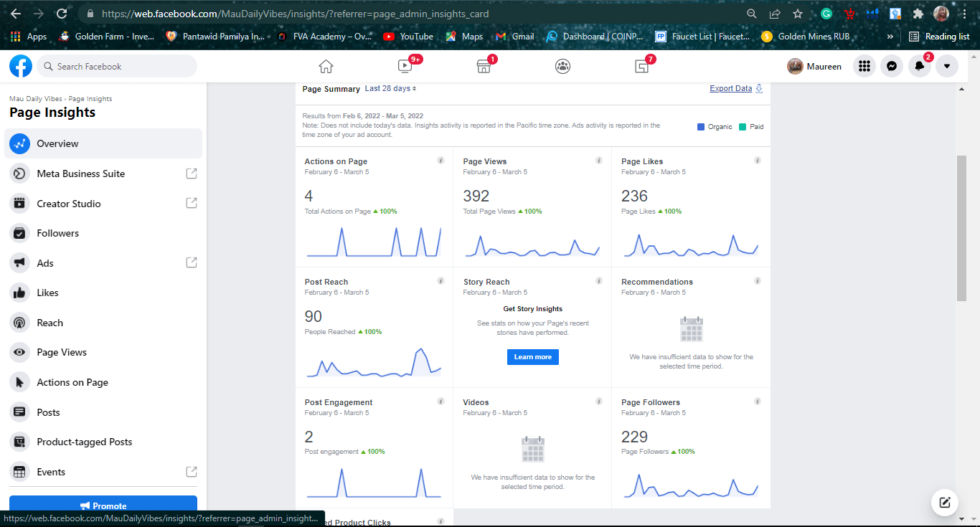
Task: Expand the bookmarks overflow chevron
Action: (890, 37)
